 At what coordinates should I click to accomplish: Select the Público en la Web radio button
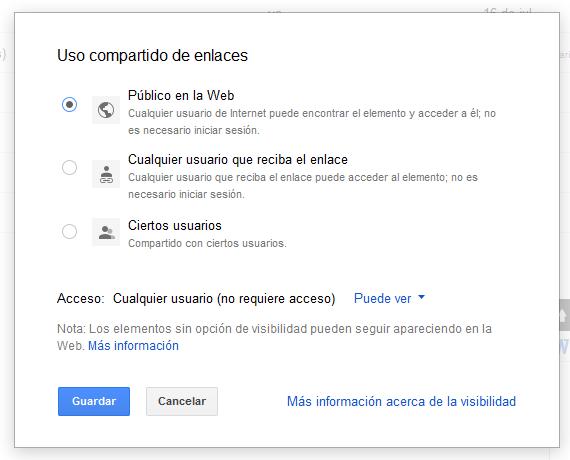pos(69,104)
